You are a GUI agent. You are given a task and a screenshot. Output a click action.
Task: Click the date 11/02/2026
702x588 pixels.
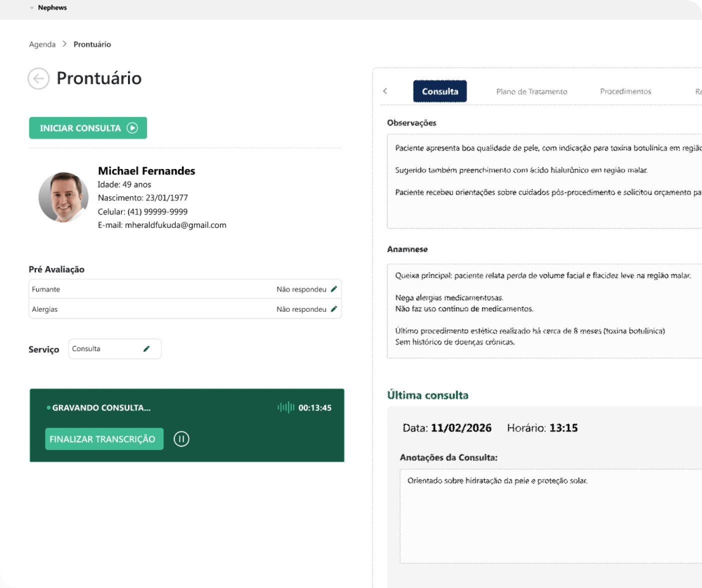pos(461,428)
